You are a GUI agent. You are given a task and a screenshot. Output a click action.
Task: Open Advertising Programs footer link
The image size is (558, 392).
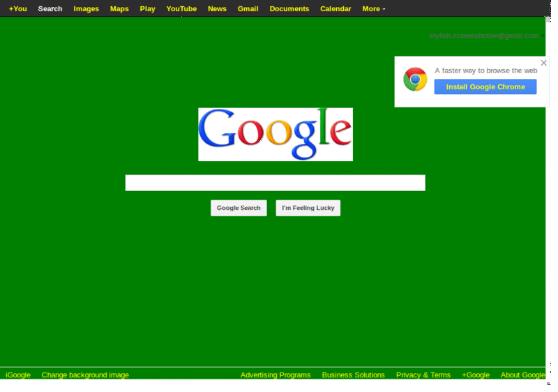pyautogui.click(x=276, y=375)
